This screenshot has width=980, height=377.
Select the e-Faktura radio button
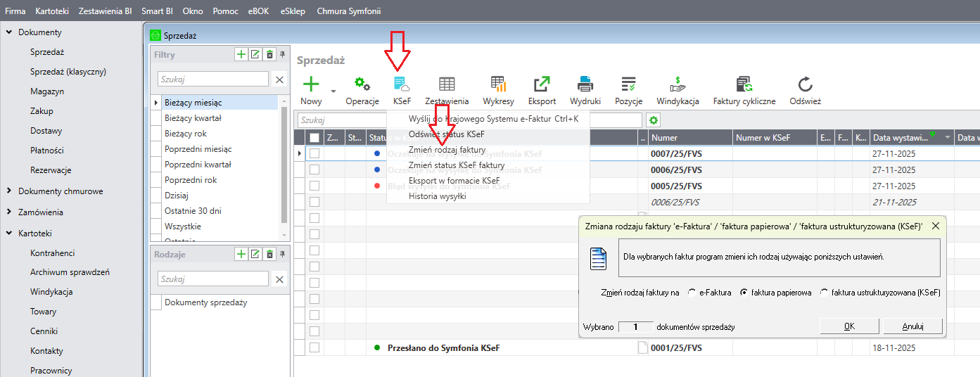(692, 293)
